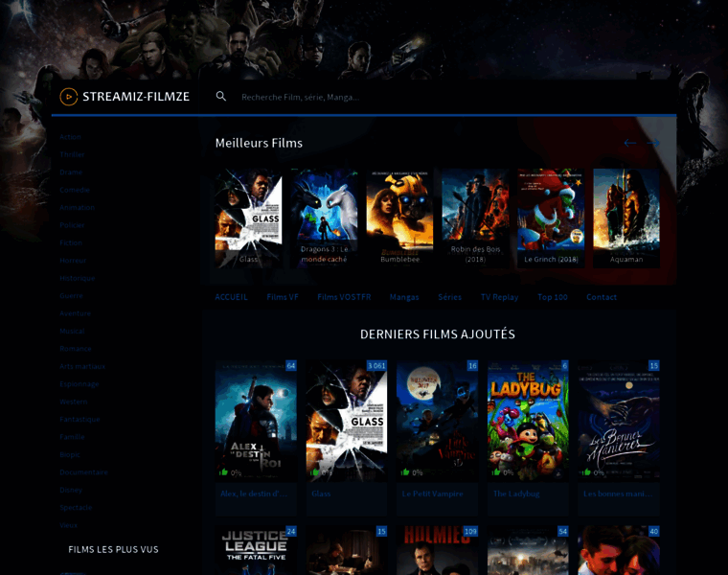This screenshot has height=575, width=728.
Task: Open the Mangas menu item
Action: coord(404,297)
